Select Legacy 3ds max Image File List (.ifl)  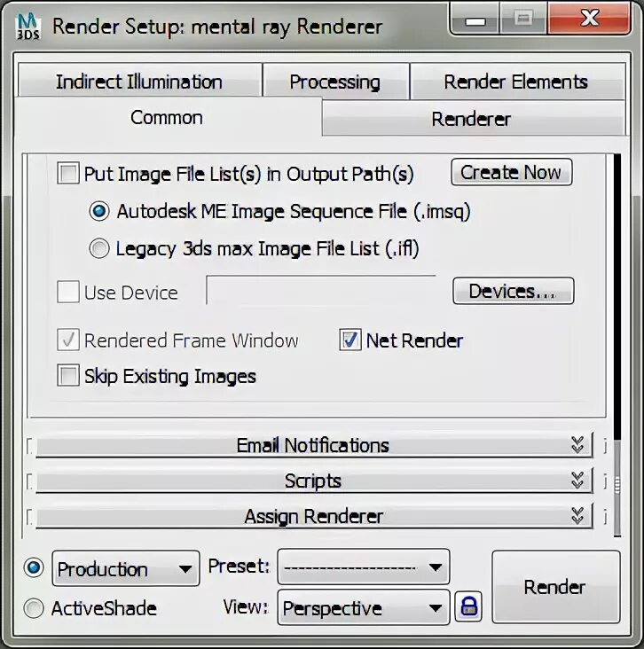(x=99, y=248)
